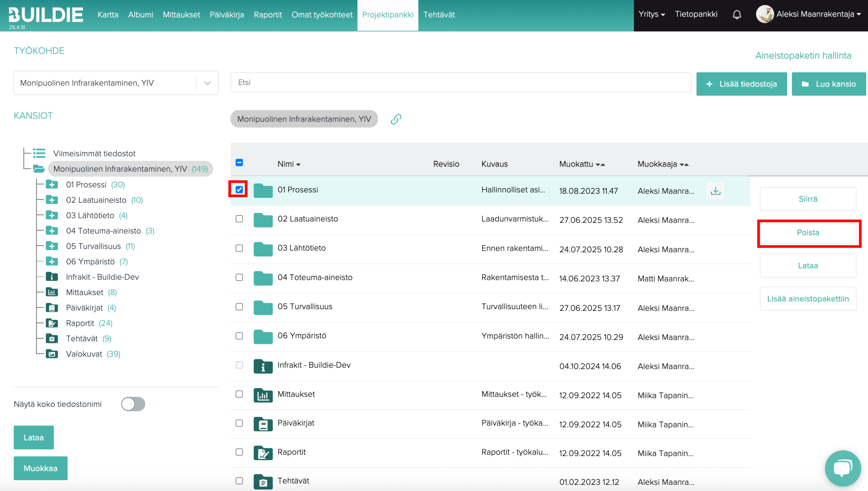Check the 05 Turvallisuus checkbox
This screenshot has width=868, height=491.
tap(239, 307)
